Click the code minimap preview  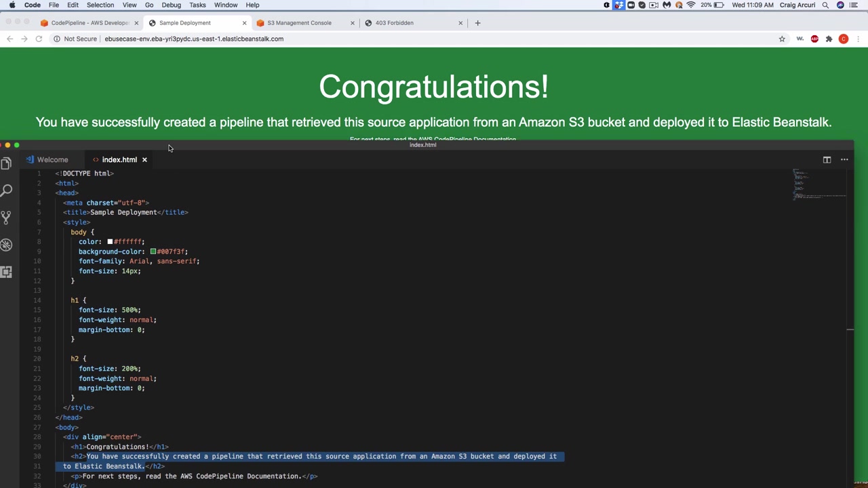pos(819,184)
